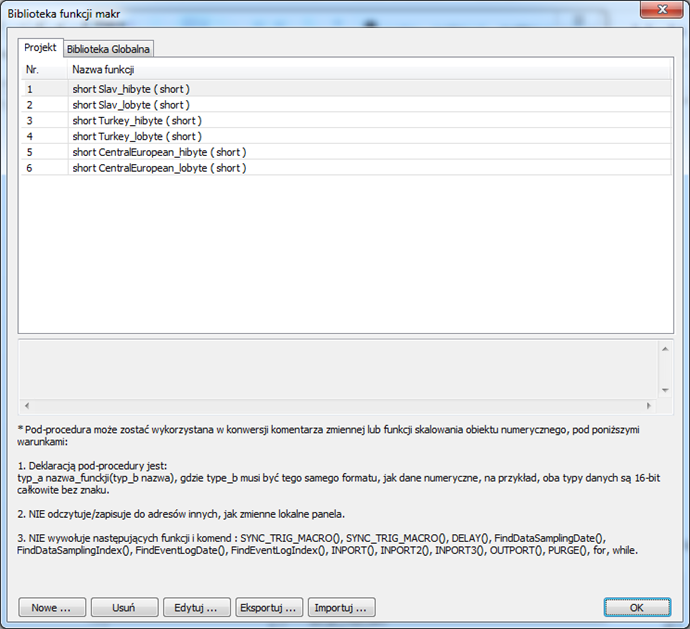
Task: Confirm the dialog with OK
Action: 637,607
